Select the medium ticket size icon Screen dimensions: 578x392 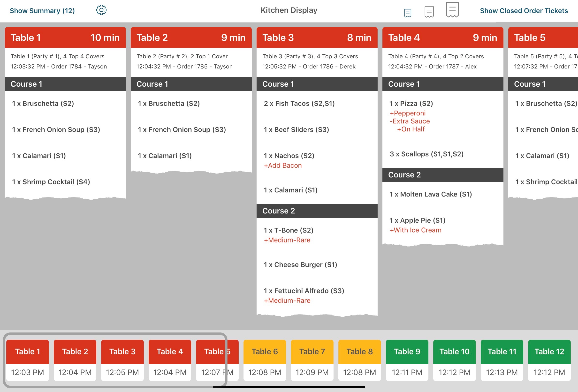(429, 11)
